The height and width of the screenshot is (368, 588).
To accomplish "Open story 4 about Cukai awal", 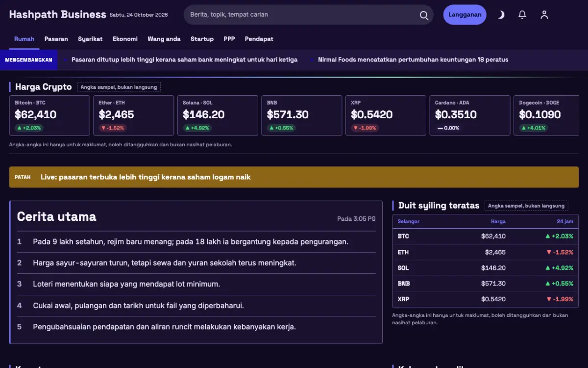I will [x=196, y=306].
